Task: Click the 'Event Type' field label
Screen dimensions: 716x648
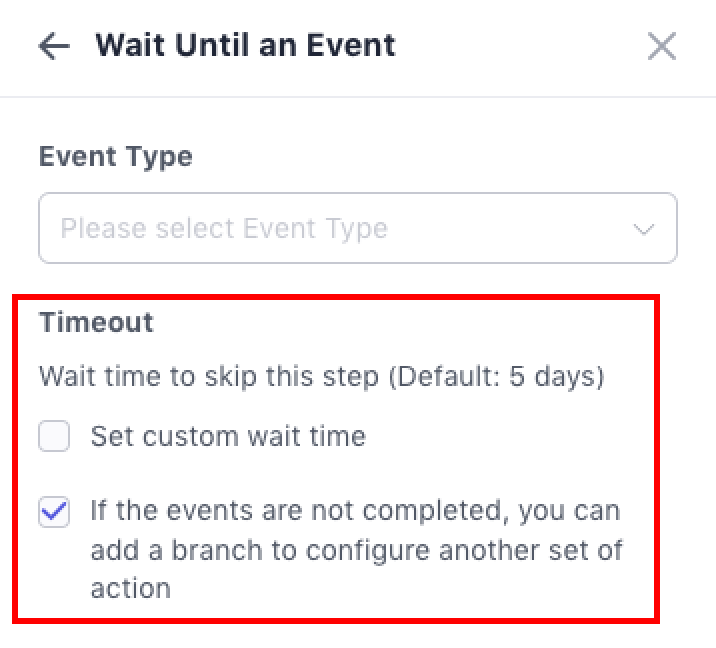Action: tap(115, 157)
